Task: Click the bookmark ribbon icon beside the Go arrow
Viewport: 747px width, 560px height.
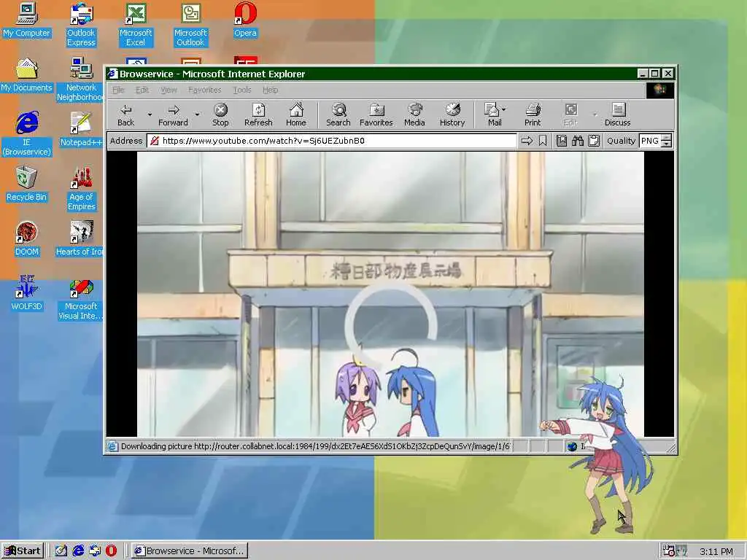Action: click(543, 141)
